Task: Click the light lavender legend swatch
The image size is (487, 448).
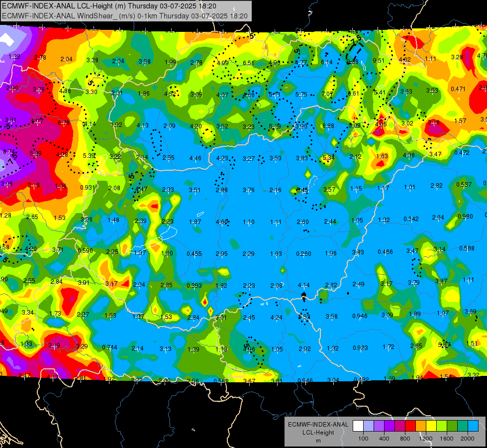Action: click(x=369, y=426)
